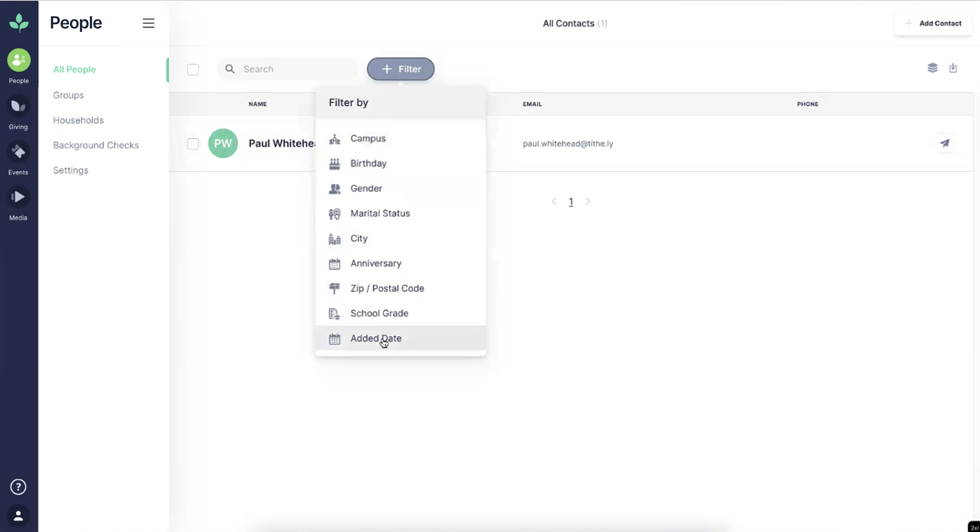Choose Added Date filter option
The width and height of the screenshot is (980, 532).
(x=376, y=338)
